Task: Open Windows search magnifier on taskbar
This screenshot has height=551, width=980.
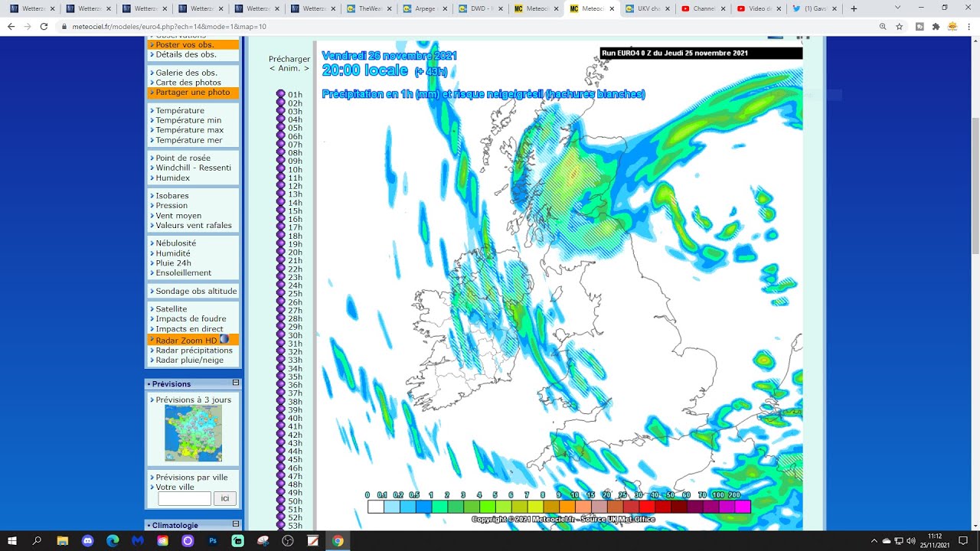Action: (37, 540)
